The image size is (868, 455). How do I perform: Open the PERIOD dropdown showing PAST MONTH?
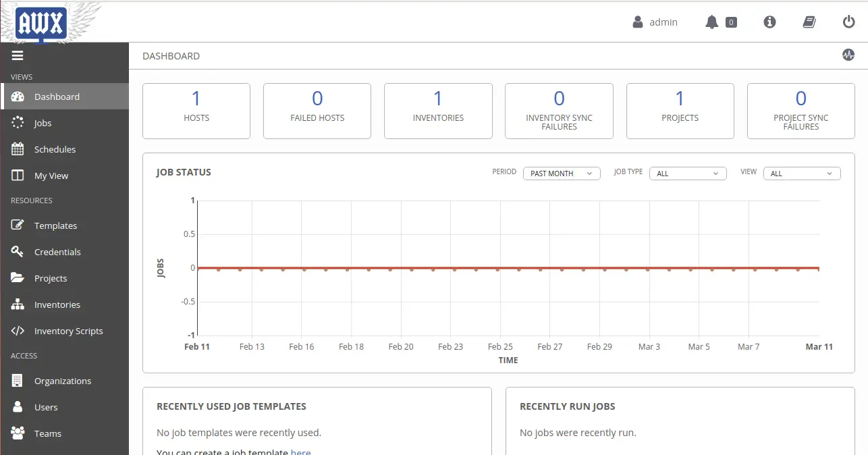pos(561,173)
